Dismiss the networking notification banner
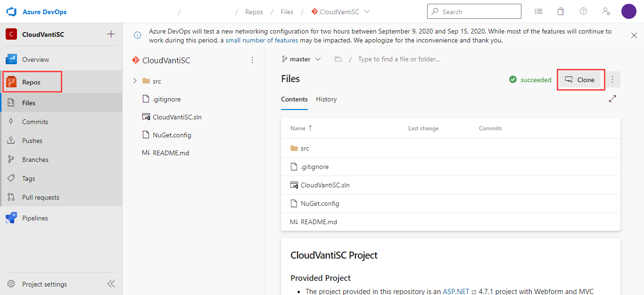644x295 pixels. [634, 35]
